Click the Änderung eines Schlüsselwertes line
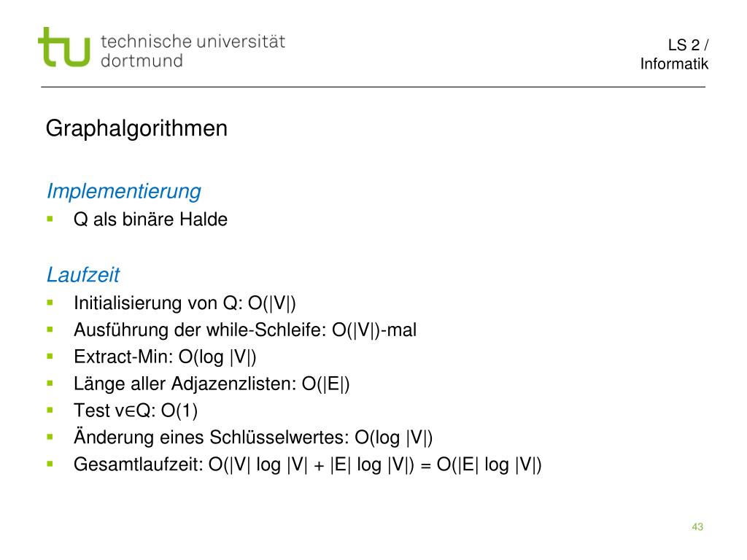747x560 pixels. 253,437
